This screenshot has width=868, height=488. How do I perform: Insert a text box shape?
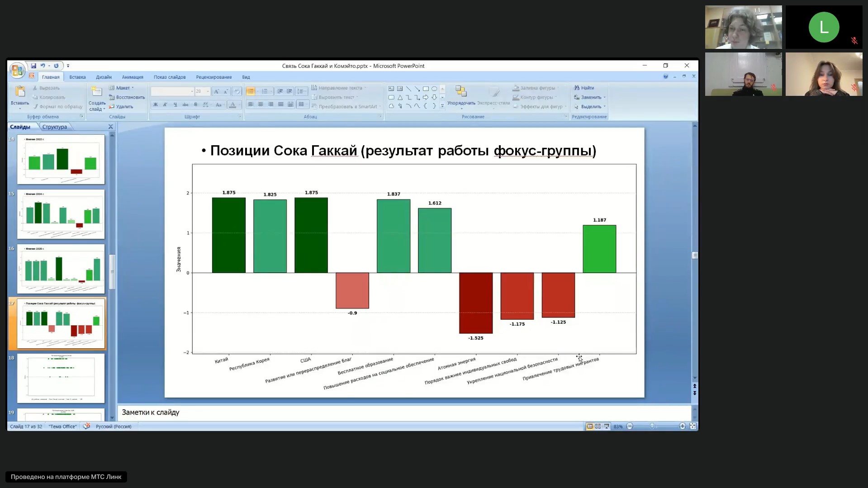point(391,89)
